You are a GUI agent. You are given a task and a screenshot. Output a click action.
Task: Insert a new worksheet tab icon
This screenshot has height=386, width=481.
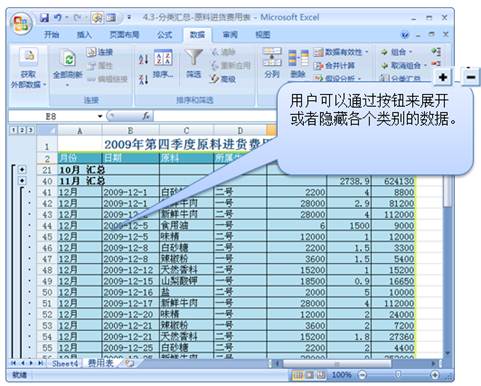click(x=129, y=363)
